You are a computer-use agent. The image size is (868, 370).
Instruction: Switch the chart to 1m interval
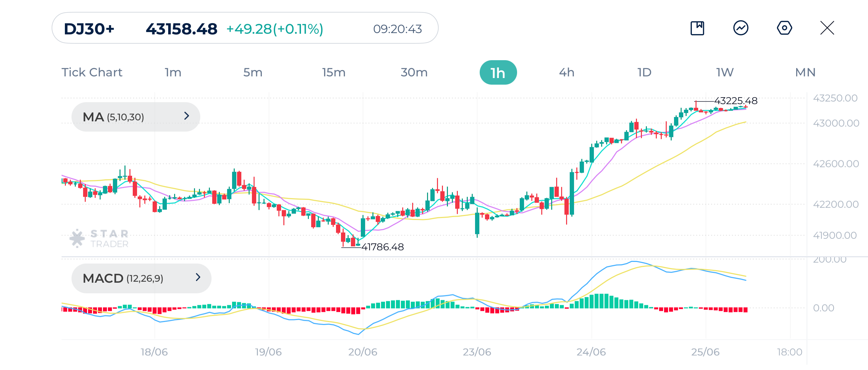(172, 72)
